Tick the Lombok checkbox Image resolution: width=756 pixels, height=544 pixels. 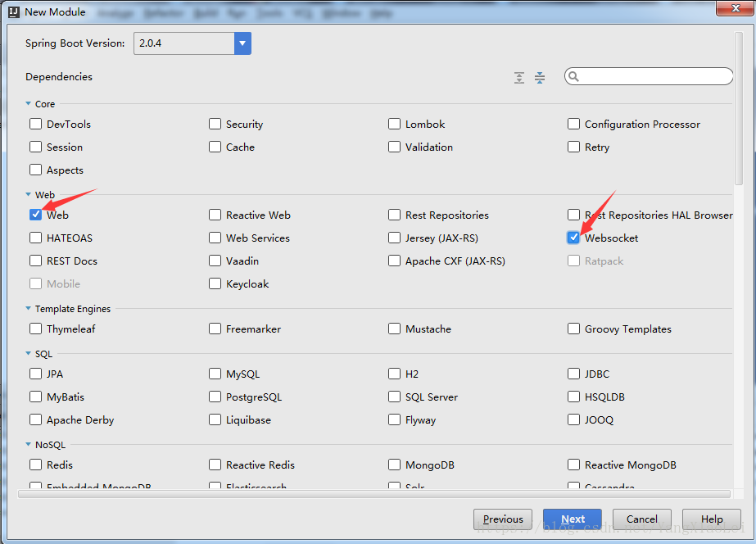click(395, 124)
